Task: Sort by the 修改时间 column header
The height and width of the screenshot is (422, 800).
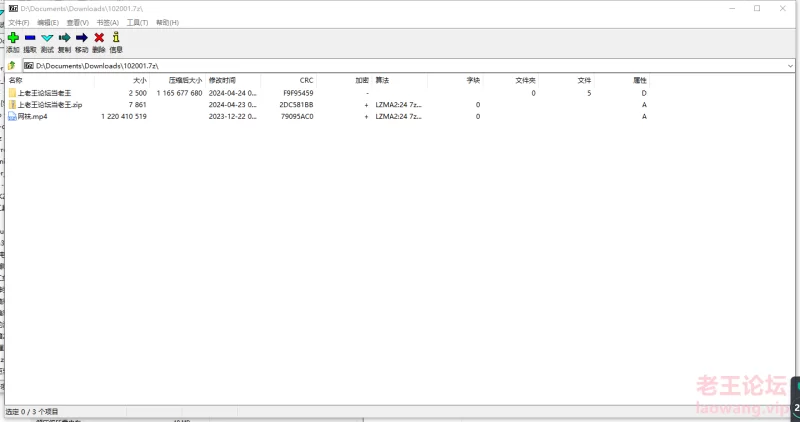Action: point(222,80)
